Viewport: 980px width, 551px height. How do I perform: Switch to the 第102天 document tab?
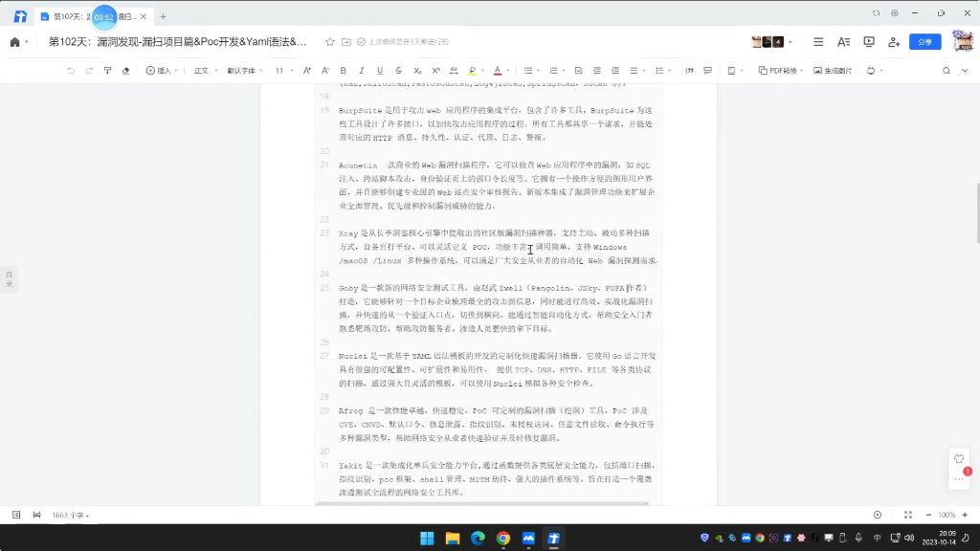[x=94, y=16]
